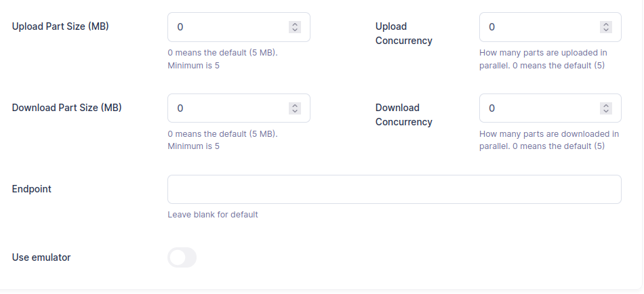
Task: Click the Download Concurrency label
Action: tap(403, 115)
